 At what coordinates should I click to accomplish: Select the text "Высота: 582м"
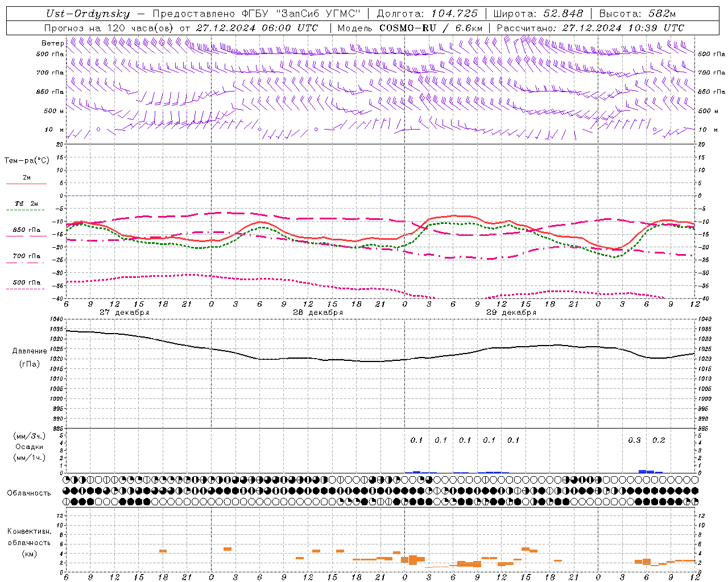pos(638,14)
